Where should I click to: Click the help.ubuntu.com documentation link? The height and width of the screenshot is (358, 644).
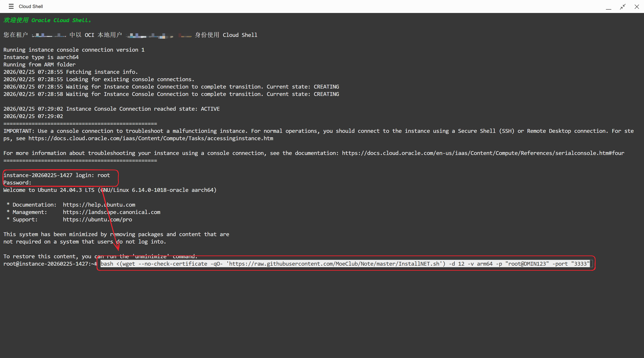[x=99, y=205]
